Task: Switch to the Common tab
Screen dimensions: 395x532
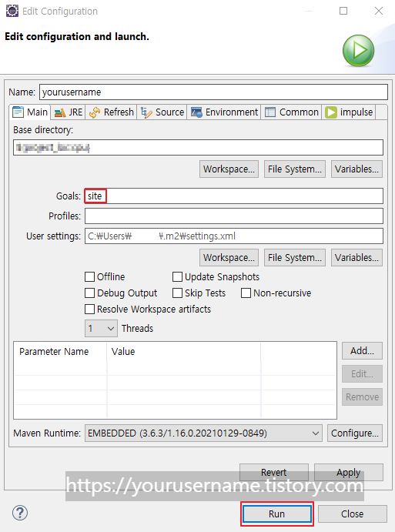Action: coord(292,112)
